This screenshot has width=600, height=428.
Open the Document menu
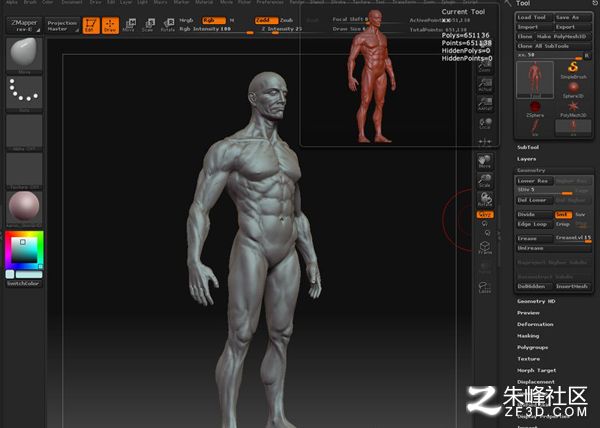(x=72, y=2)
